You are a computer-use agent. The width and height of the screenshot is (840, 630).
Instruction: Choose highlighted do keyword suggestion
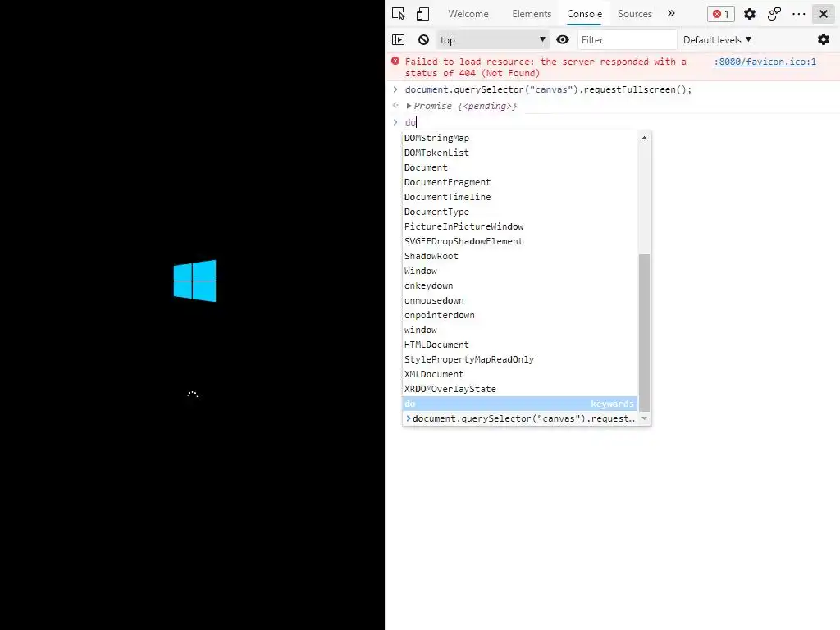click(520, 404)
